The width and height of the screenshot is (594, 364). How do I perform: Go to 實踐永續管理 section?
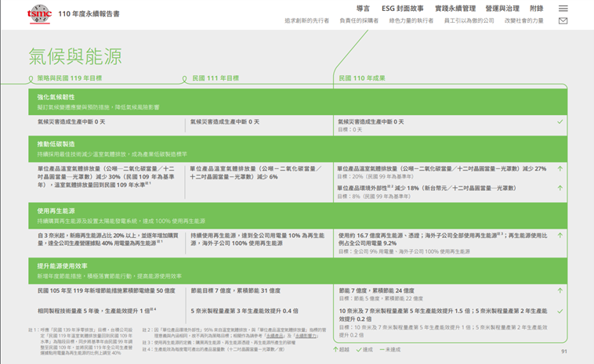[455, 8]
